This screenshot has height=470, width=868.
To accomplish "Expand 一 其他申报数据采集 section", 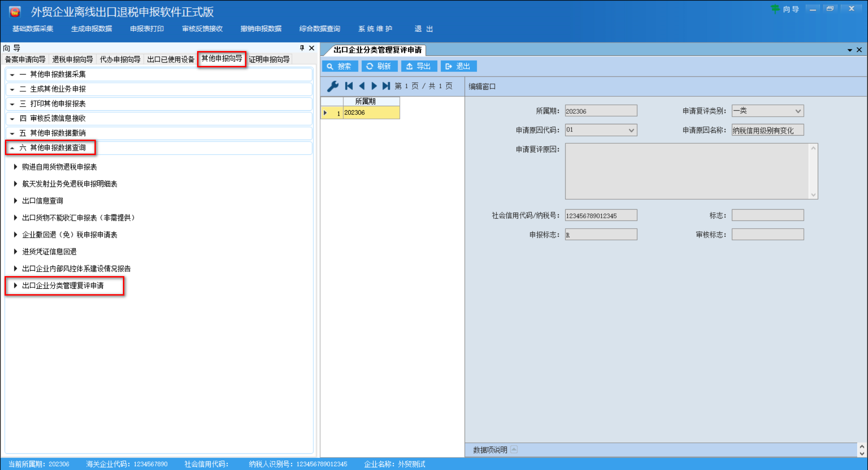I will 13,75.
